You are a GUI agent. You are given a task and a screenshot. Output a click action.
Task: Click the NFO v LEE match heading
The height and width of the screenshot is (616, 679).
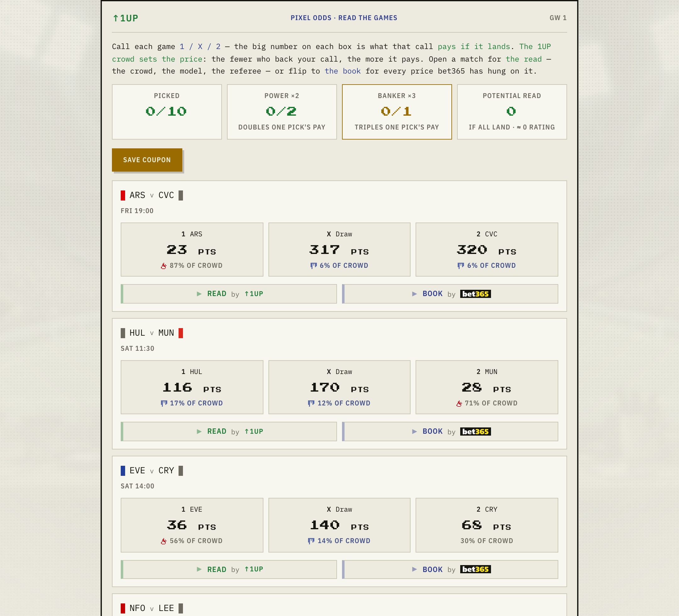click(152, 608)
